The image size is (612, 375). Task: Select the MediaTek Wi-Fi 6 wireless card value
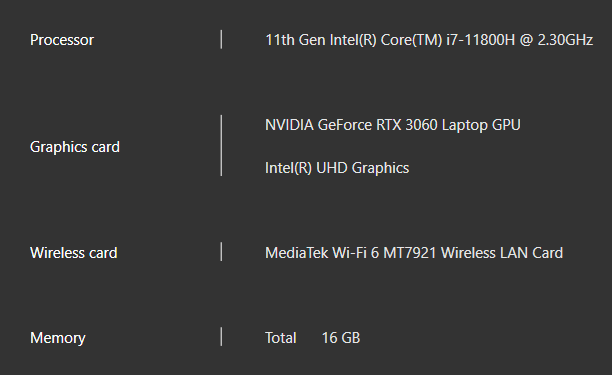click(x=414, y=253)
